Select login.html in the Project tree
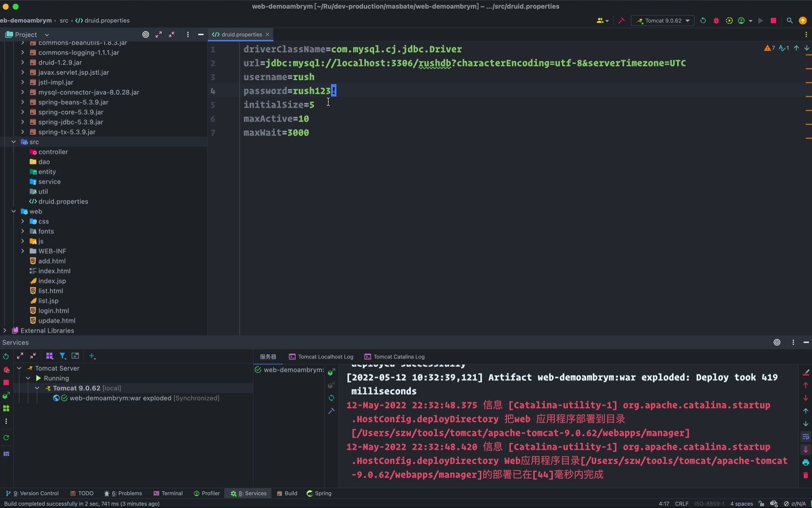812x508 pixels. (x=54, y=311)
